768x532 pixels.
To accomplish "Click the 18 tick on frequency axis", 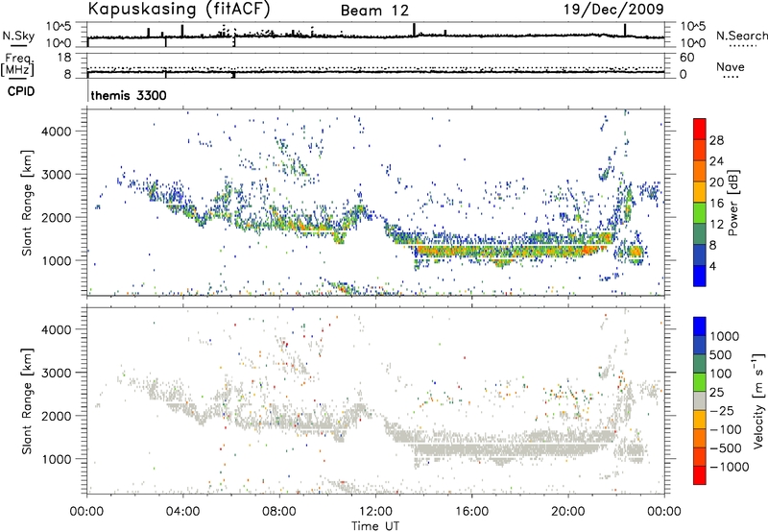I will click(64, 58).
